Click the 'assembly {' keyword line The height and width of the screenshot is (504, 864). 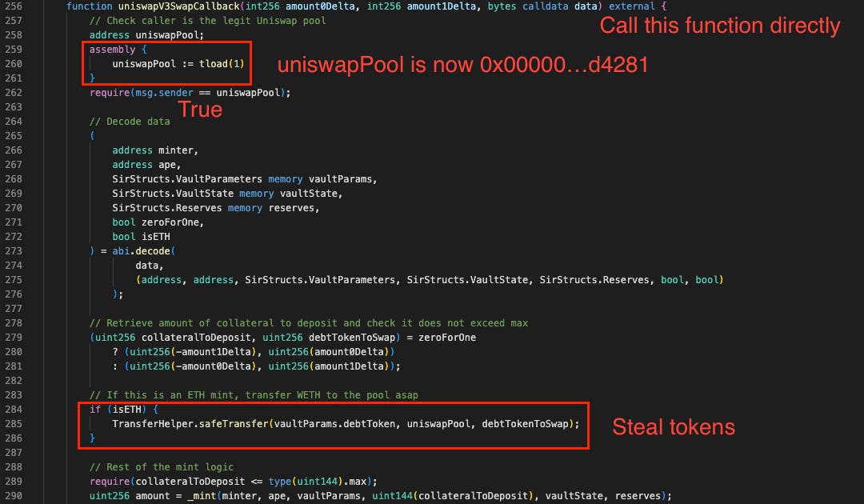pyautogui.click(x=118, y=50)
